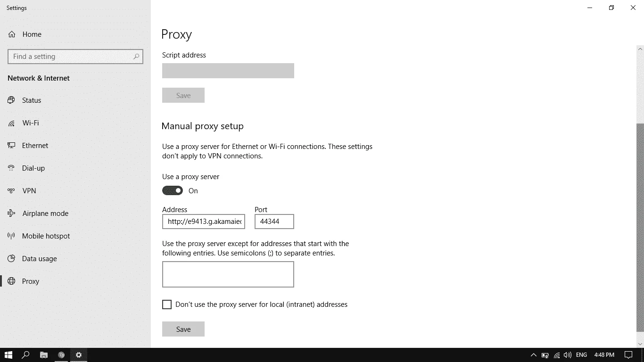Screen dimensions: 644x362
Task: Click the Settings gear taskbar icon
Action: pyautogui.click(x=79, y=355)
